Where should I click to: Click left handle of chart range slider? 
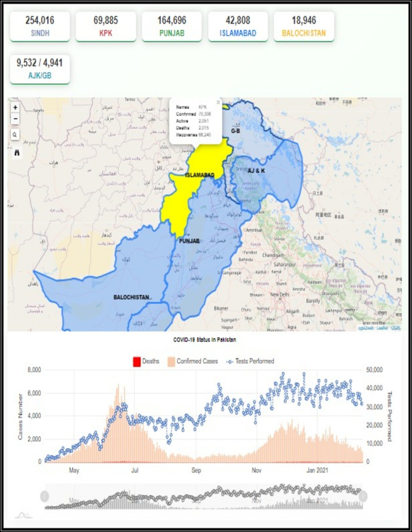(x=45, y=496)
